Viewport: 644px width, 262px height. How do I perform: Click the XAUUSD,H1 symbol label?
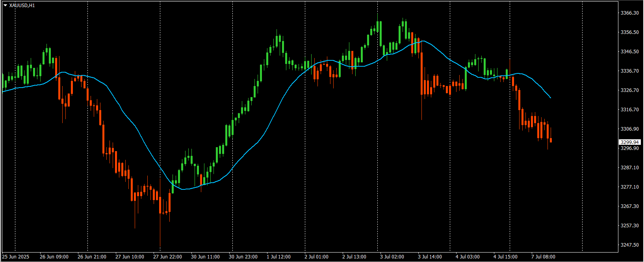point(22,6)
